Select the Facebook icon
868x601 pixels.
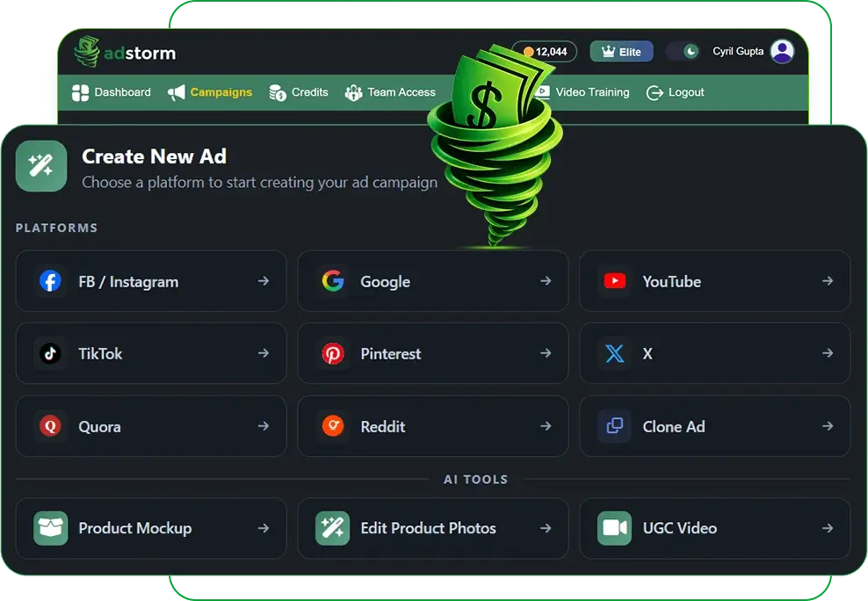[x=50, y=281]
